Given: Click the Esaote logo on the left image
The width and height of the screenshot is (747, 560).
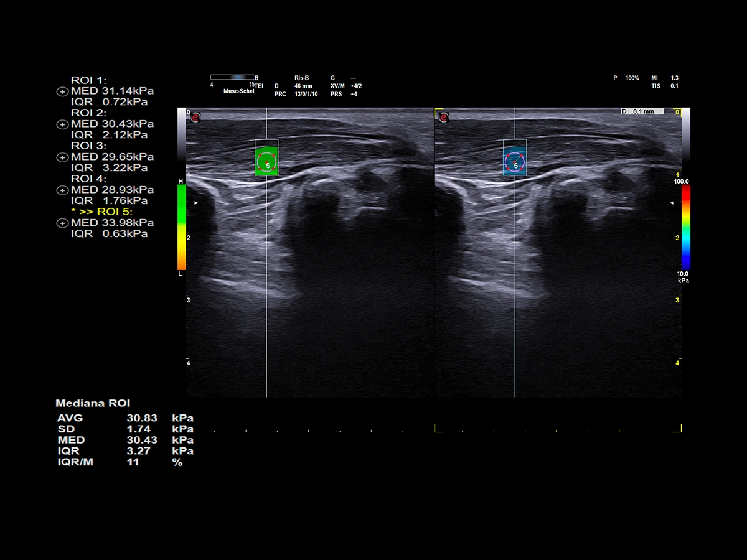Looking at the screenshot, I should (195, 117).
